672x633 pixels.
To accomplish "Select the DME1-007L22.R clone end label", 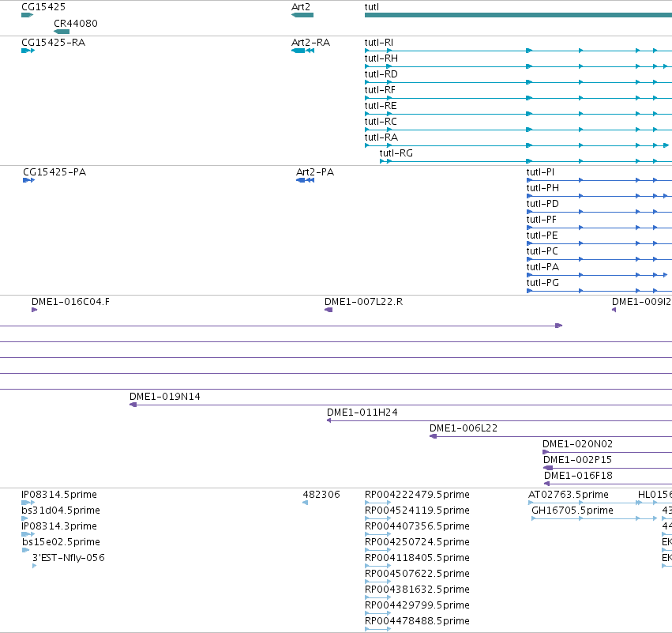I will (363, 302).
